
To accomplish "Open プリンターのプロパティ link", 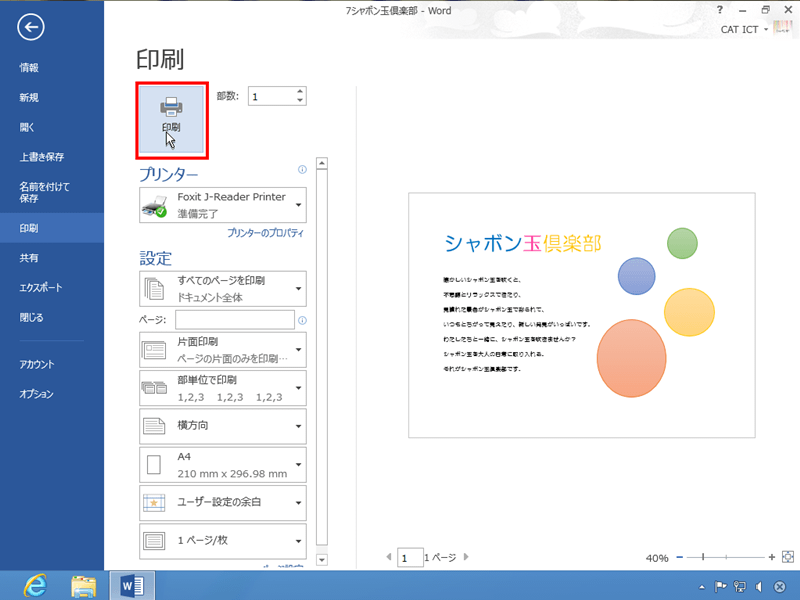I will pyautogui.click(x=264, y=233).
